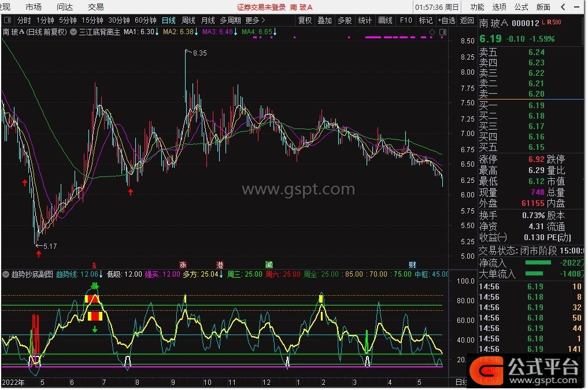Click the 证券交易未登录 login notice
This screenshot has height=390, width=588.
[x=261, y=7]
